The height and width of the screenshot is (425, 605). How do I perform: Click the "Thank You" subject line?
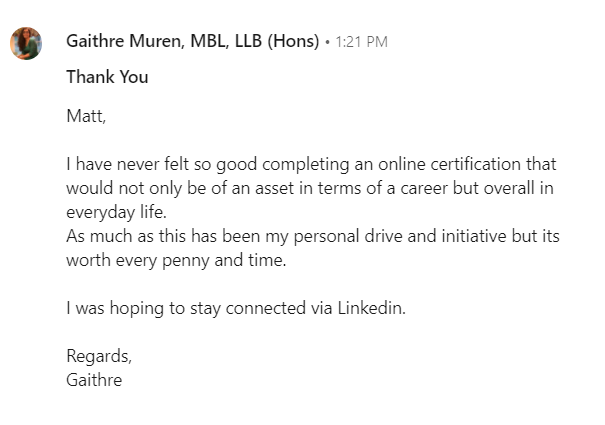107,77
